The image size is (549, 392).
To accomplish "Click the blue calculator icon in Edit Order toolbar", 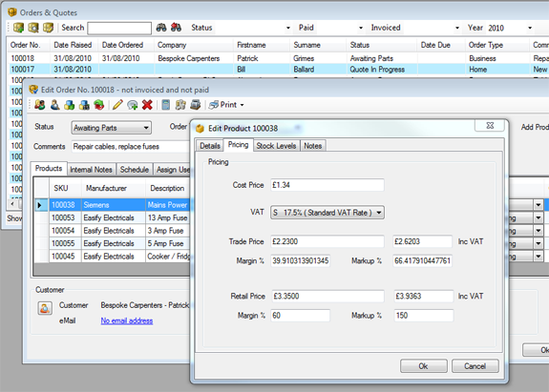I will coord(165,105).
